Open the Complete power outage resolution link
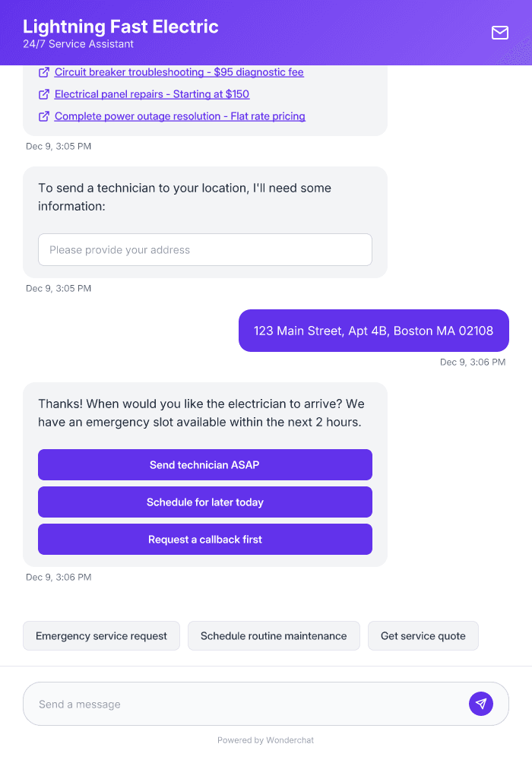Viewport: 532px width, 760px height. pyautogui.click(x=179, y=116)
